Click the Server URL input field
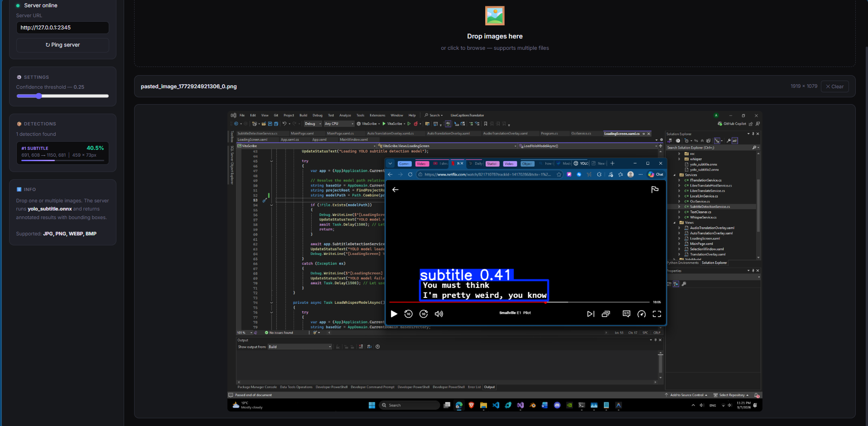This screenshot has height=426, width=868. tap(63, 28)
